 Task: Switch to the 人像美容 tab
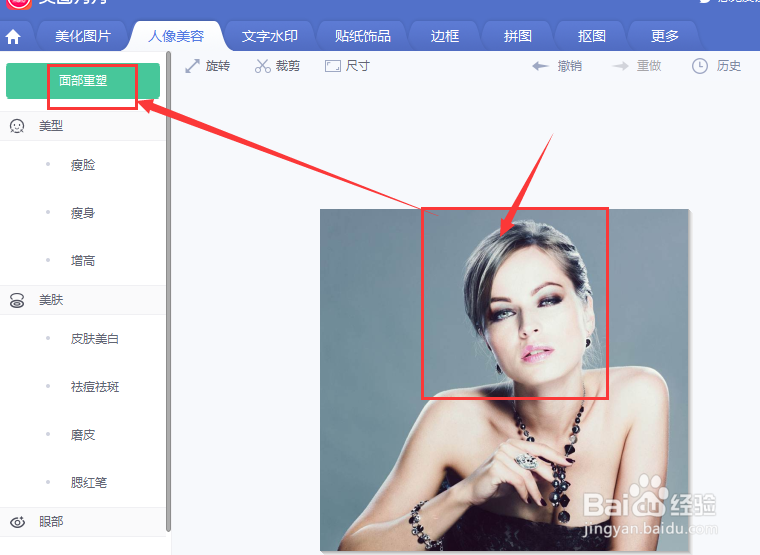click(176, 36)
